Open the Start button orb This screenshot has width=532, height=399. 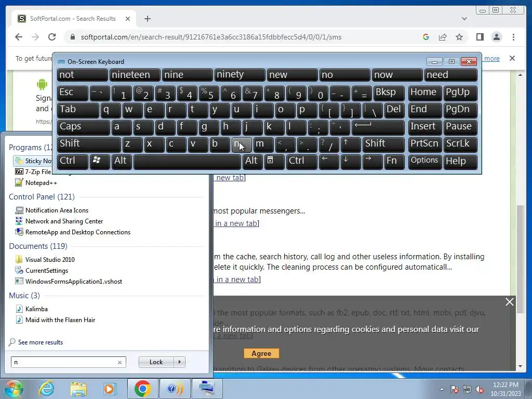click(14, 389)
